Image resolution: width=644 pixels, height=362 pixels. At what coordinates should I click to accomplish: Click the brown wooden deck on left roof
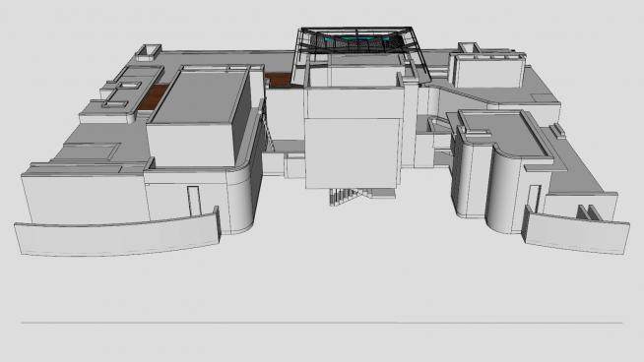coord(154,97)
